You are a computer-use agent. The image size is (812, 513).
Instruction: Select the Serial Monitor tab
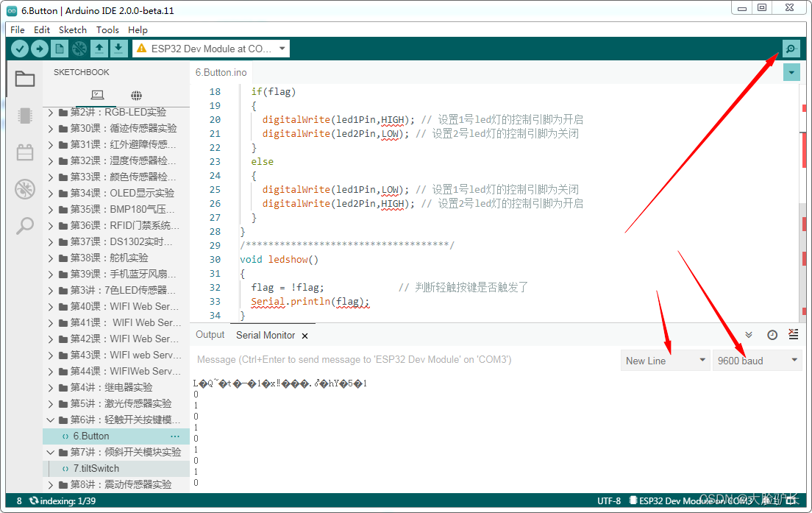266,336
